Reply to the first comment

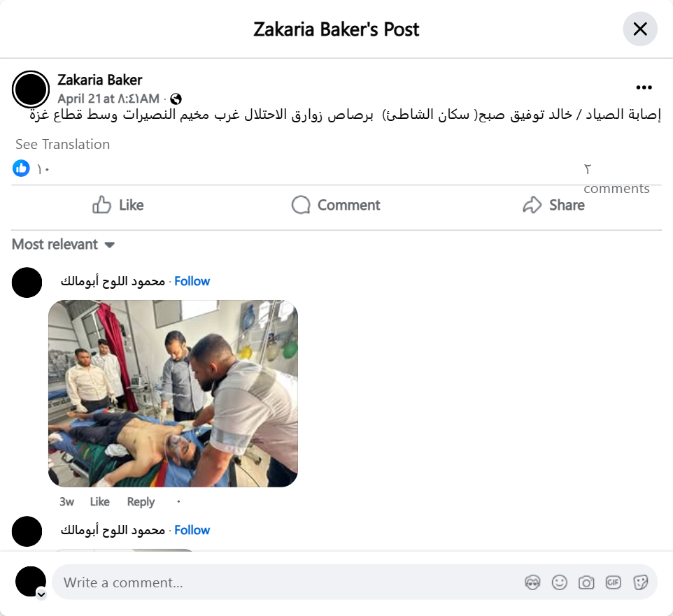[x=141, y=501]
